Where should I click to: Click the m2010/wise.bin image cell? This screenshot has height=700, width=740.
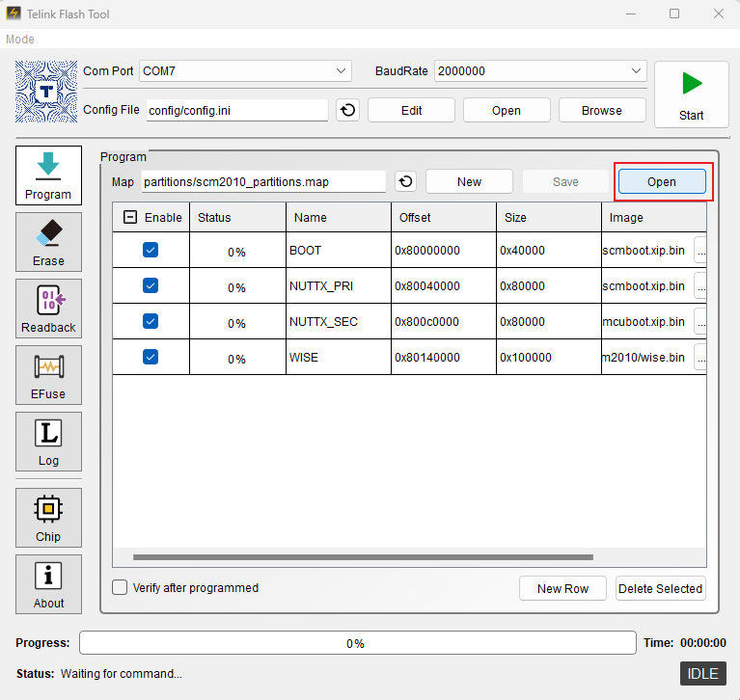[647, 357]
